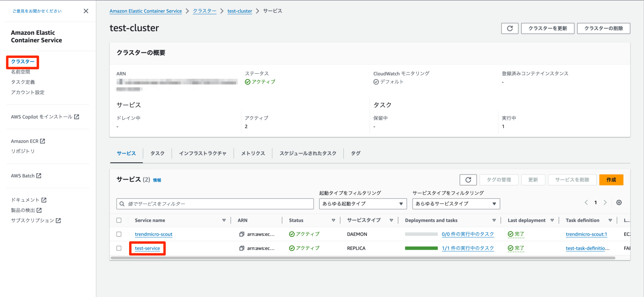The width and height of the screenshot is (644, 297).
Task: Go to next page of services
Action: click(605, 203)
